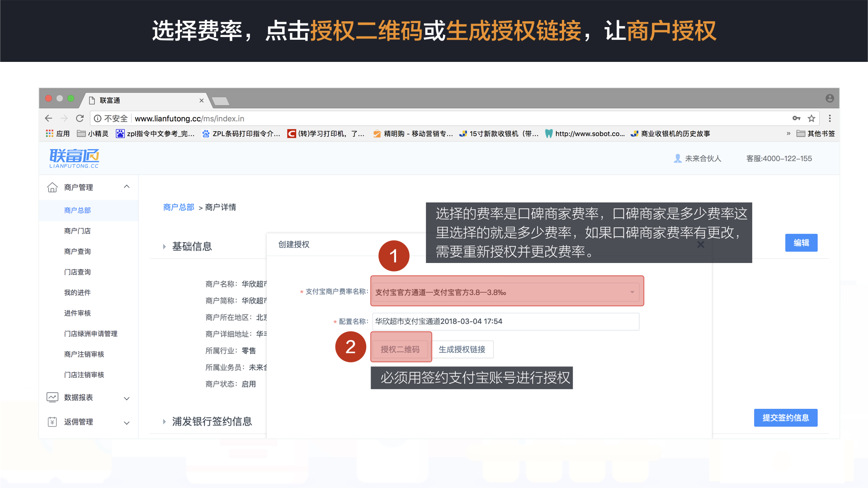Click the bookmark star icon
This screenshot has height=488, width=868.
point(811,118)
